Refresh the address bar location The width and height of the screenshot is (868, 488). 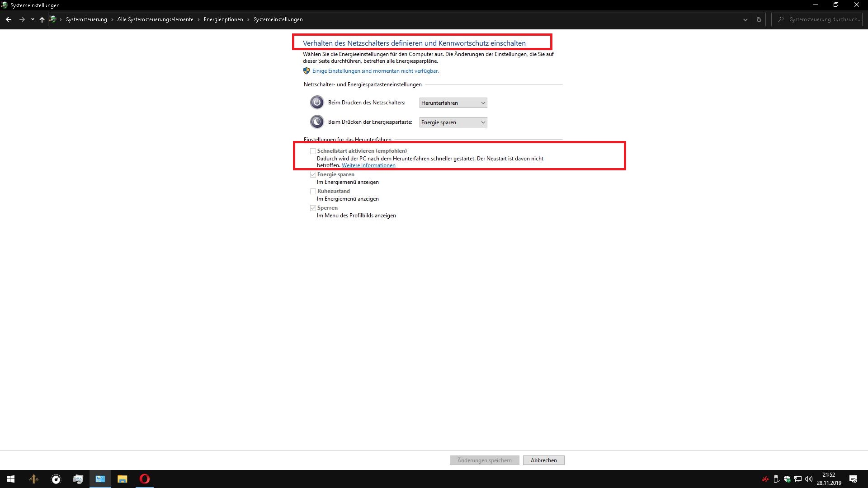(x=759, y=19)
